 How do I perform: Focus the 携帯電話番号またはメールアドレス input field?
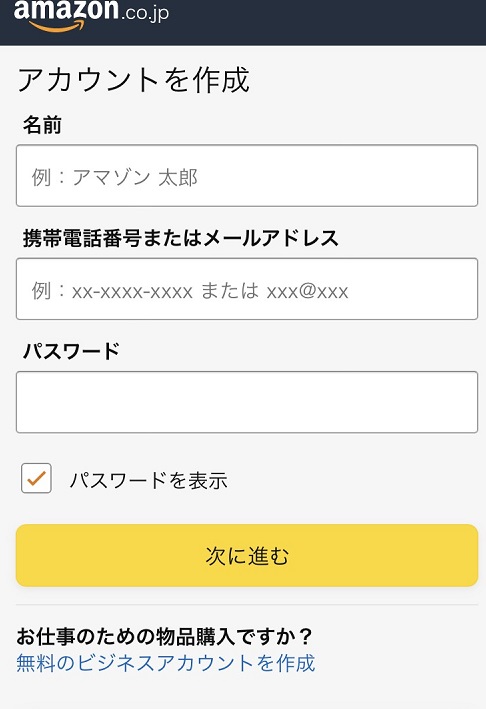[x=247, y=289]
